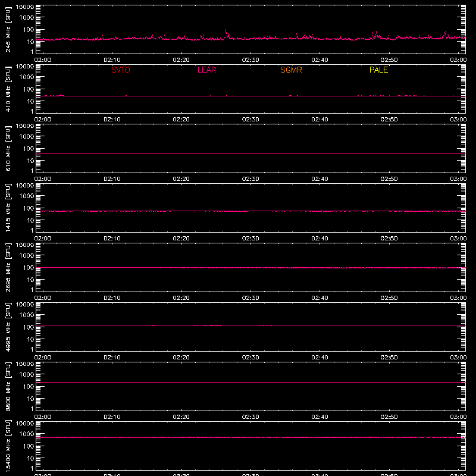Click 02:10 tick label under 410 MHz plot

pos(112,120)
